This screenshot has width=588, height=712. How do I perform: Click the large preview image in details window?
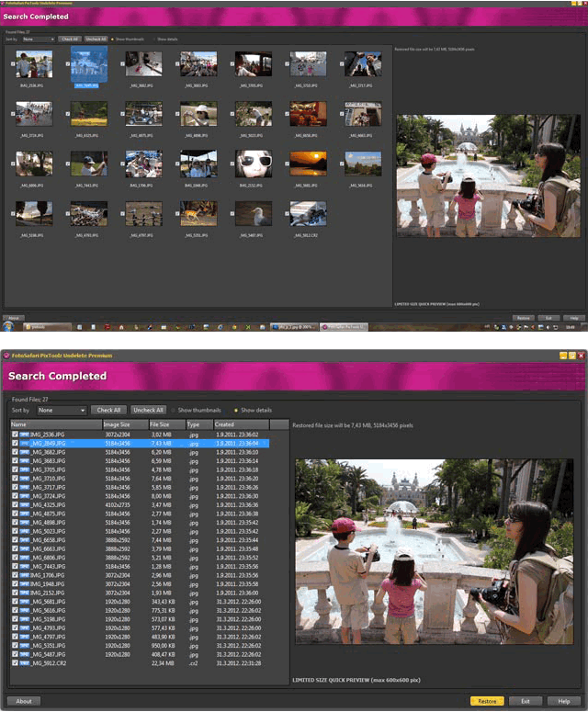click(x=434, y=551)
